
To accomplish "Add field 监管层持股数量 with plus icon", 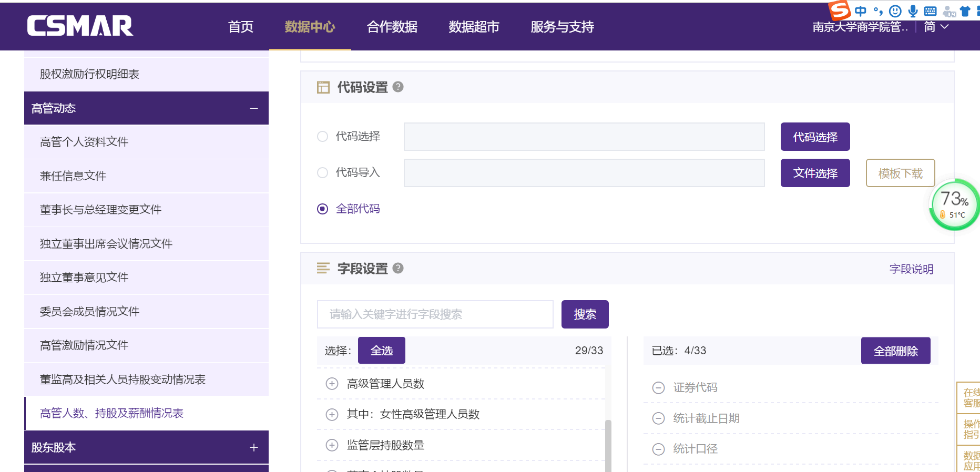I will pyautogui.click(x=332, y=445).
